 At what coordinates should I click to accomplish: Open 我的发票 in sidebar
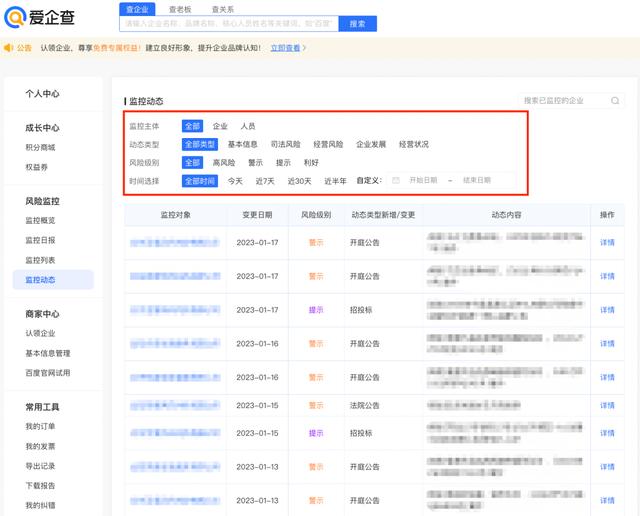pos(40,446)
